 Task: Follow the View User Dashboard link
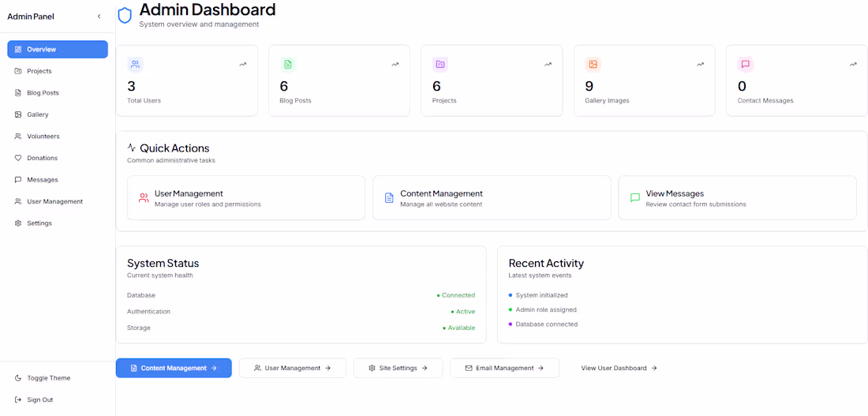(x=619, y=368)
